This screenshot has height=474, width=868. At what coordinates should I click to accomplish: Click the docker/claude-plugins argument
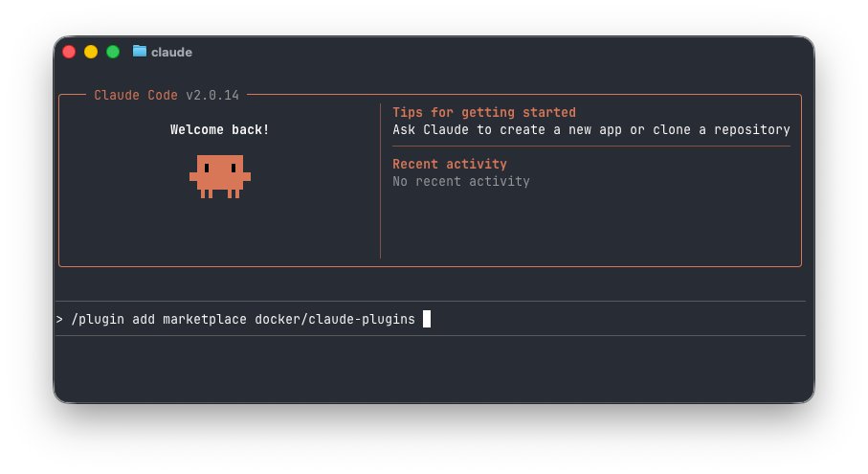tap(335, 320)
